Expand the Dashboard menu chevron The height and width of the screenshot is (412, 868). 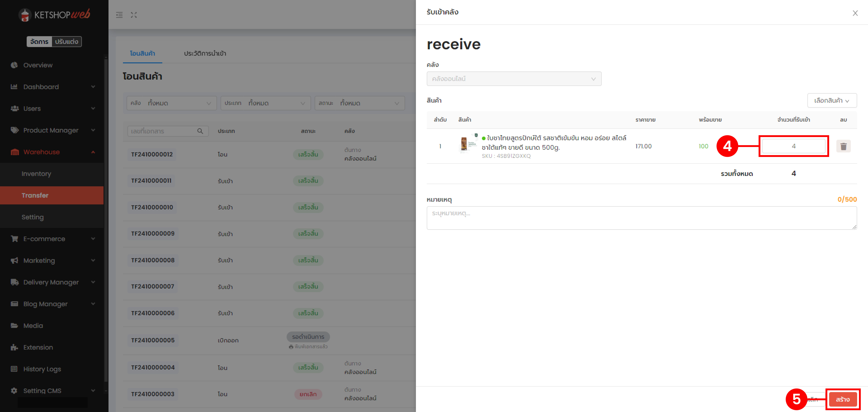[x=93, y=87]
